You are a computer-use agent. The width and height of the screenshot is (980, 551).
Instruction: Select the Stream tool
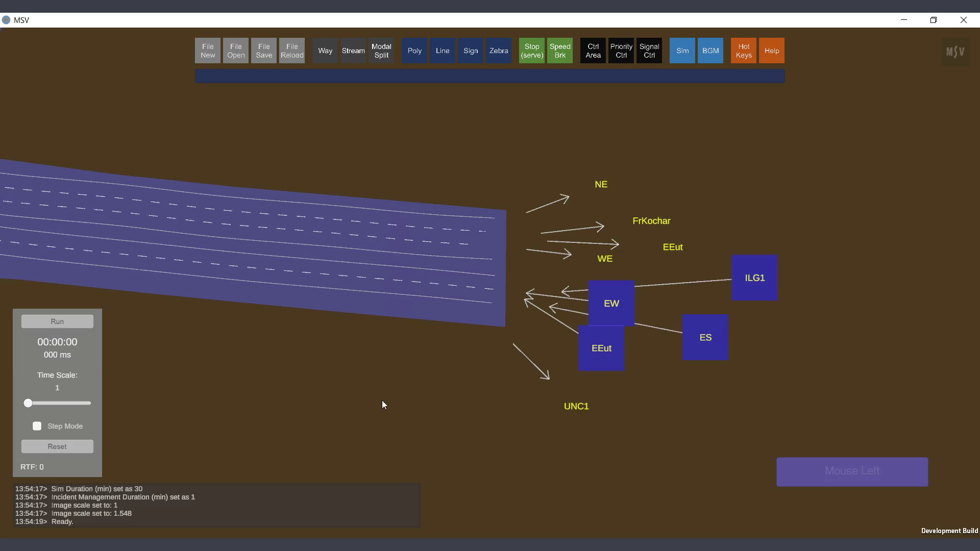click(353, 51)
